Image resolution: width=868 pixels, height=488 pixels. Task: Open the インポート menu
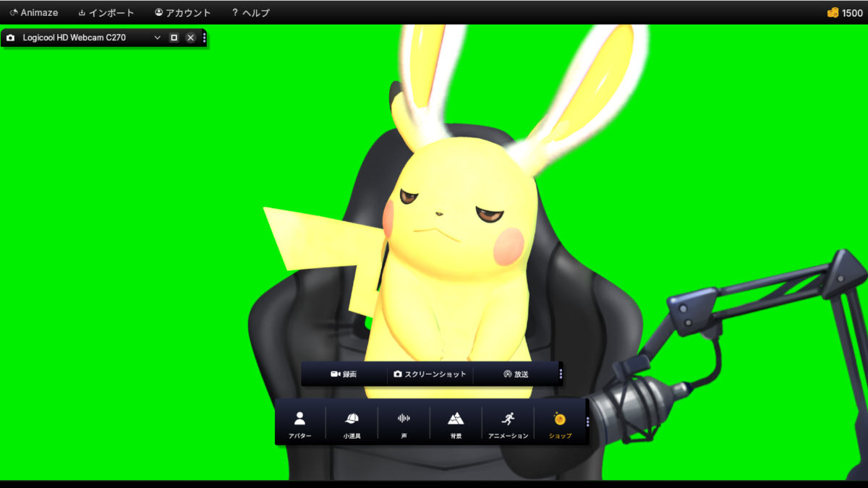[106, 12]
